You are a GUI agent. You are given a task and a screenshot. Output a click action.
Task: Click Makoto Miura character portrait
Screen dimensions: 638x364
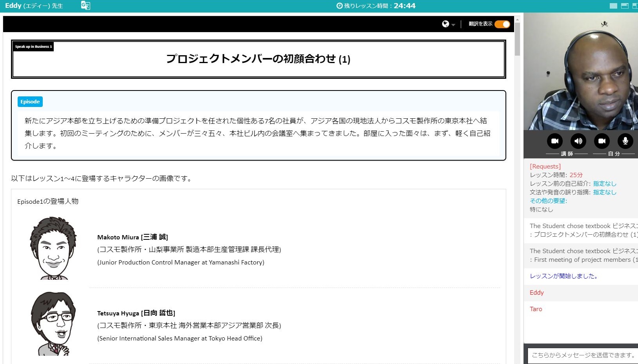pos(53,248)
